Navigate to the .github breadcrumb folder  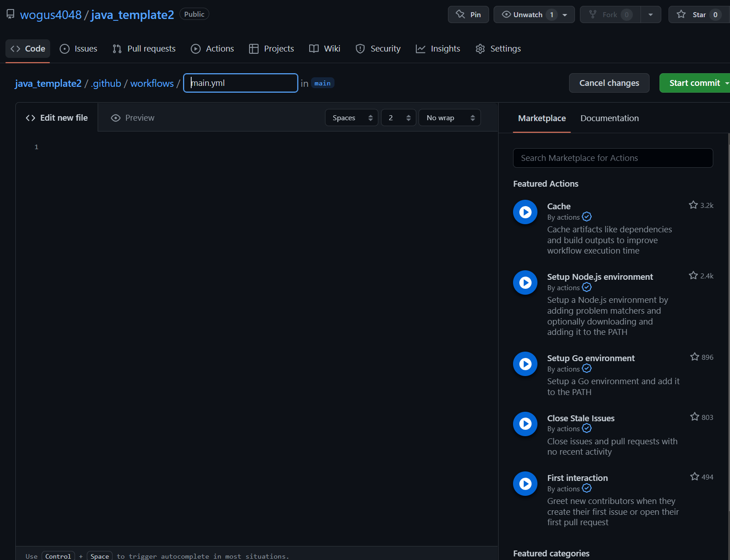pos(106,83)
